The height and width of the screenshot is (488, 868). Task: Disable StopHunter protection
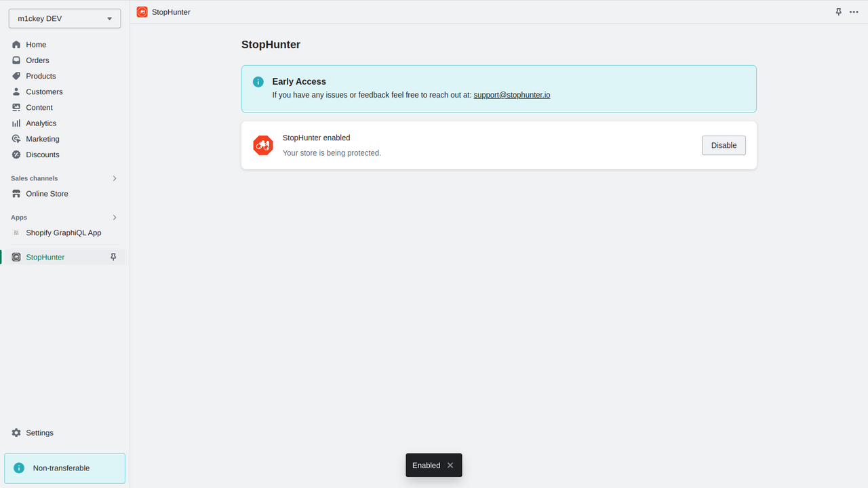point(724,146)
